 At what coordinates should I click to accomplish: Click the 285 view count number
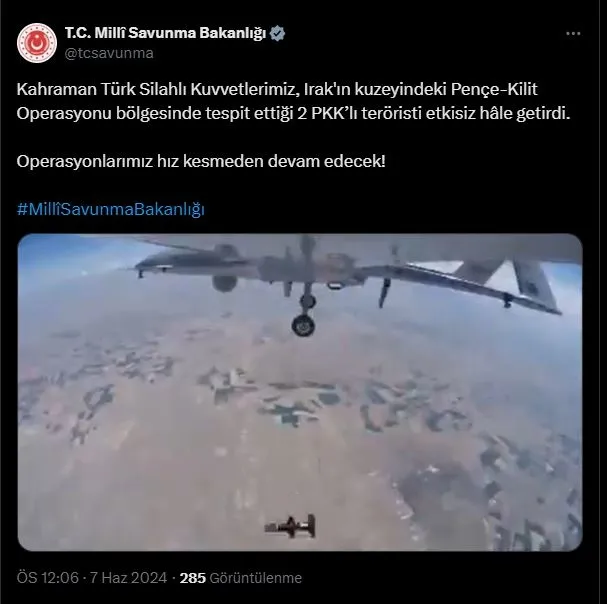(x=193, y=578)
